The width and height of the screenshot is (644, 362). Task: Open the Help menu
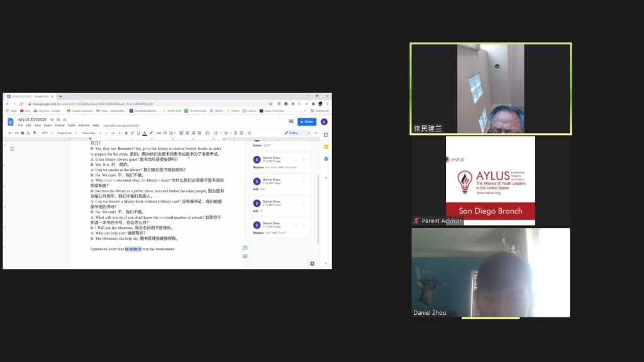[x=96, y=125]
